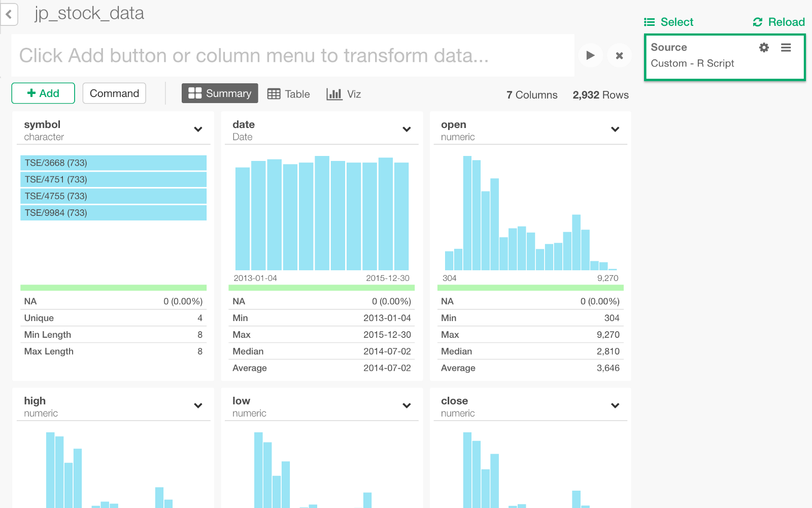Open the symbol column dropdown menu

click(198, 129)
